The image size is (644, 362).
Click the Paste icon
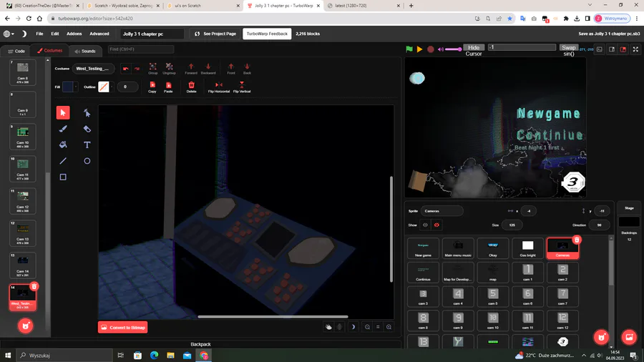tap(168, 87)
